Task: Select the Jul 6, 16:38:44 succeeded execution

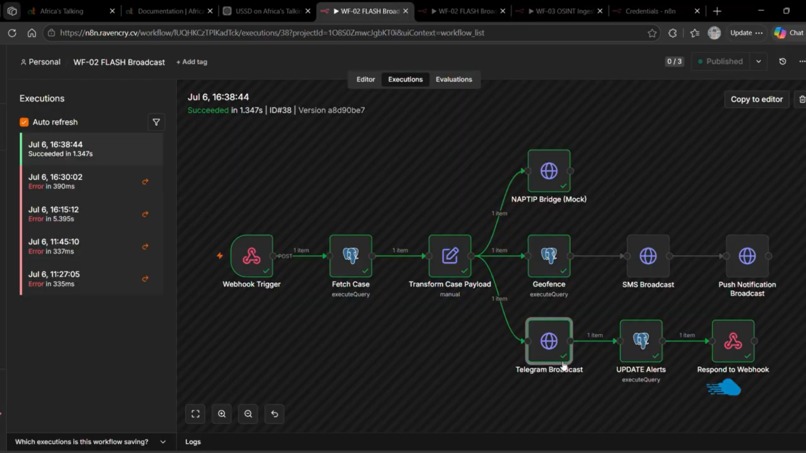Action: tap(91, 149)
